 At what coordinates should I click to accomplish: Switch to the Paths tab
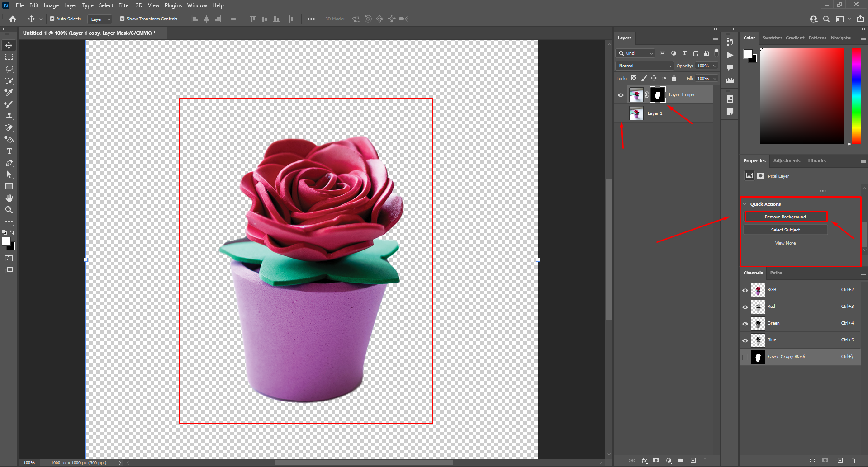(776, 273)
